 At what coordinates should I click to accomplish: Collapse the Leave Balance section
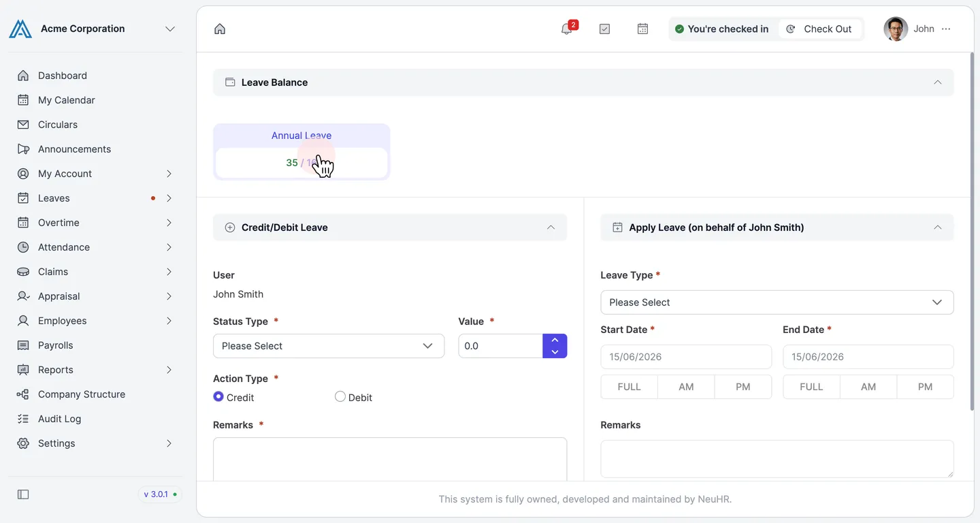tap(938, 82)
